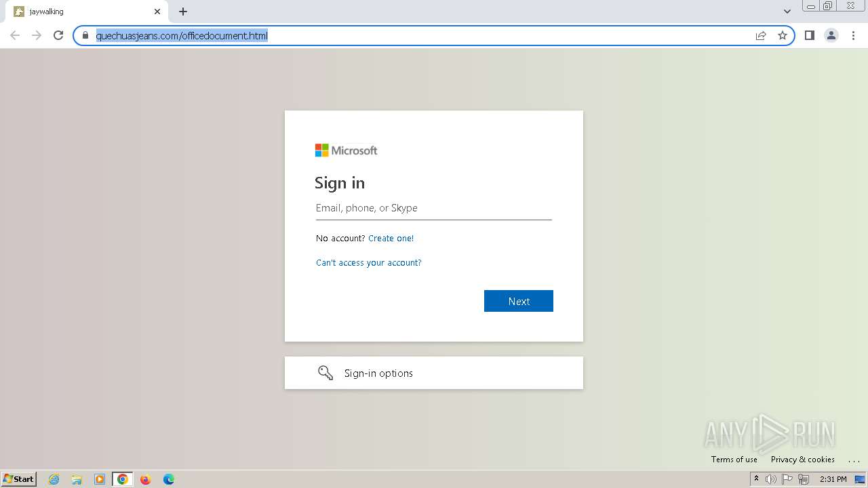
Task: Follow the Create one! link
Action: click(x=391, y=238)
